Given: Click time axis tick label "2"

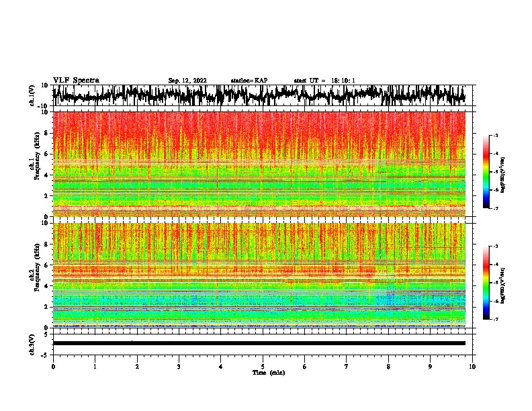Looking at the screenshot, I should tap(137, 367).
